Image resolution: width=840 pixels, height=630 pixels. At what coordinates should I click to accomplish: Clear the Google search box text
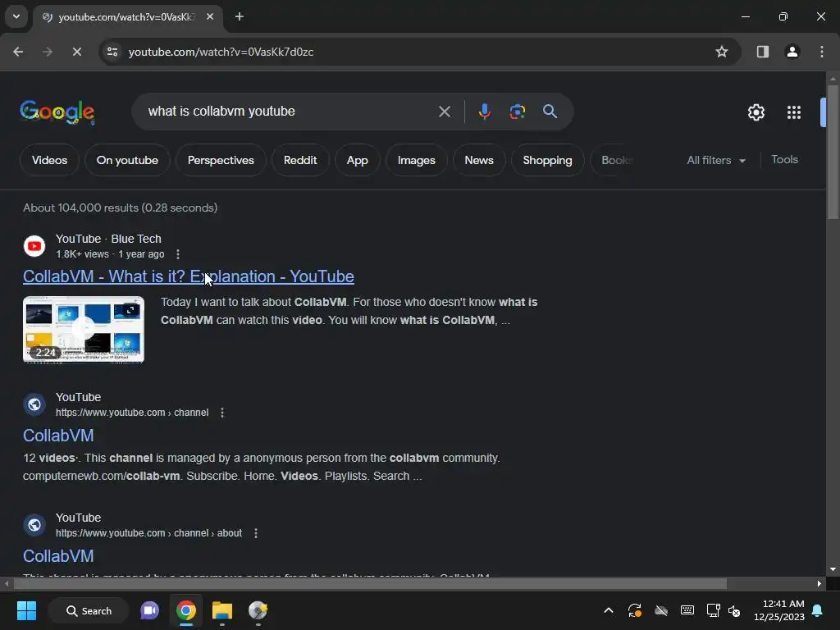pyautogui.click(x=444, y=112)
